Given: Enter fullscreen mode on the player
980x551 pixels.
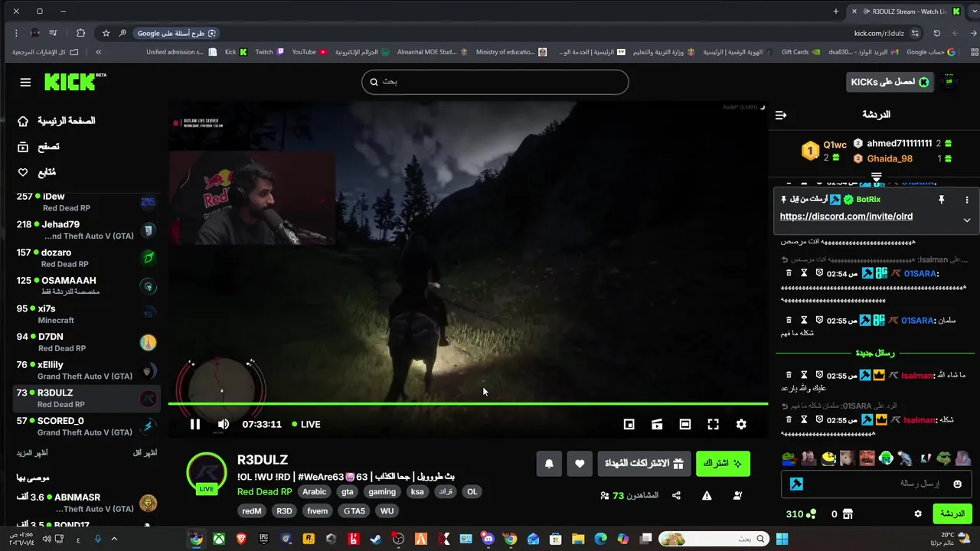Looking at the screenshot, I should (713, 424).
